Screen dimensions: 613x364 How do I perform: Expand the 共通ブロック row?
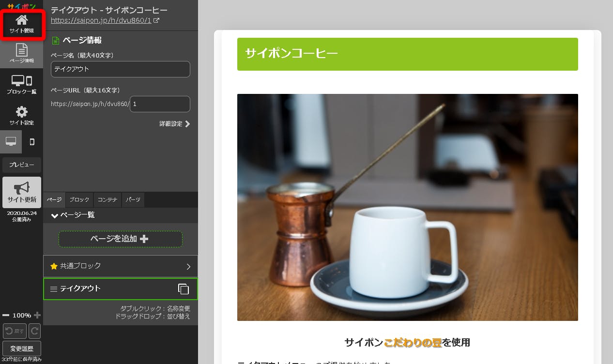(x=188, y=266)
